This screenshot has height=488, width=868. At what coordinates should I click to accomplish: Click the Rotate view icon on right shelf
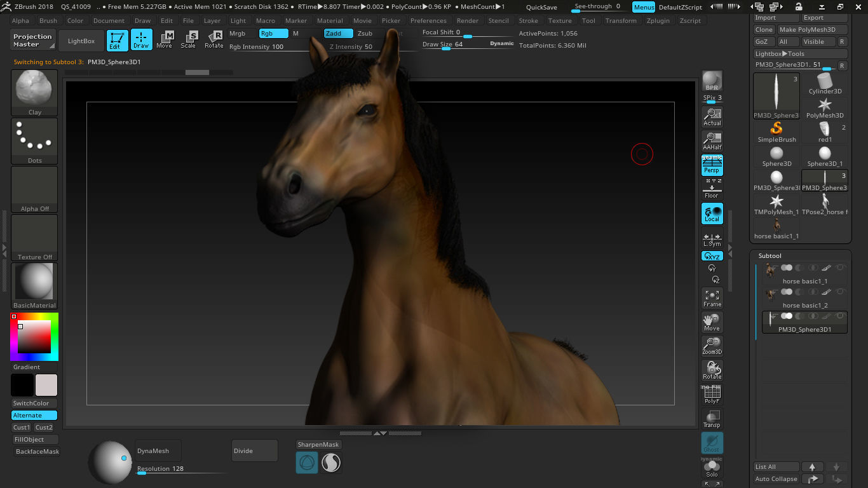coord(712,370)
